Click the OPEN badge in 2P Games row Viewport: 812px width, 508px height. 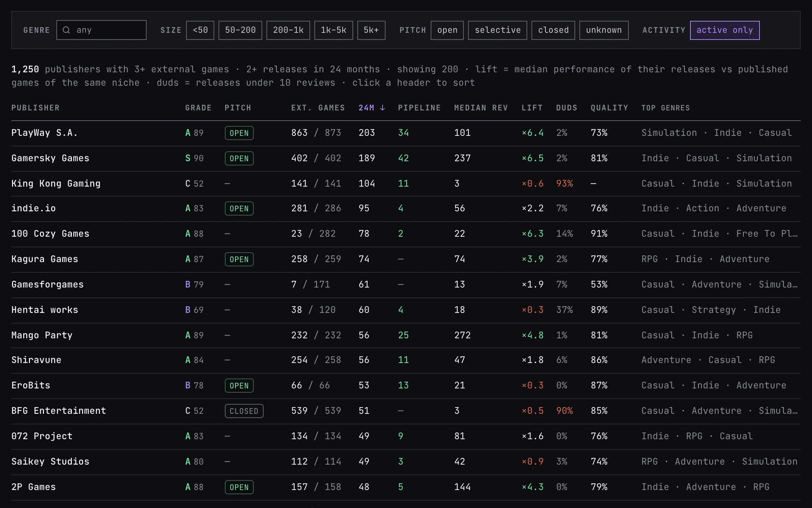point(239,487)
